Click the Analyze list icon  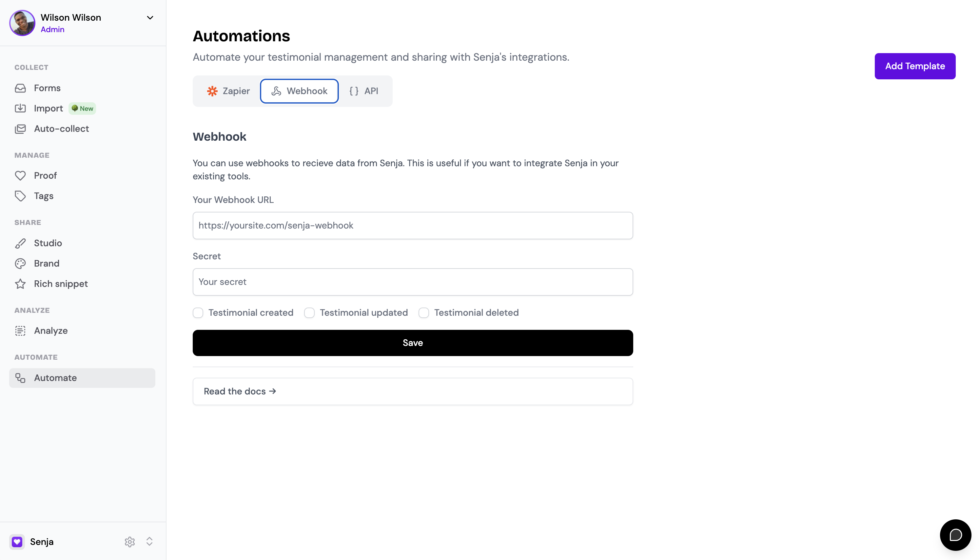(x=20, y=331)
